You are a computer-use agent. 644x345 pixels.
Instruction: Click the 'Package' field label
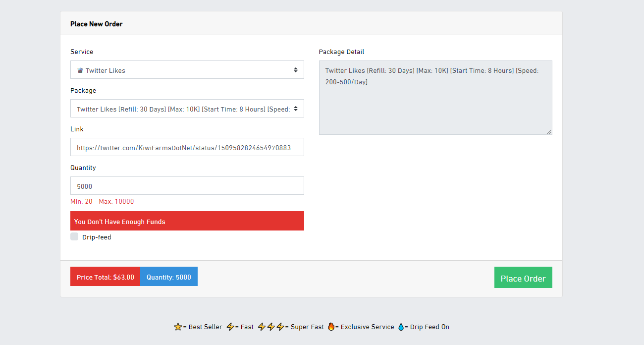click(83, 90)
